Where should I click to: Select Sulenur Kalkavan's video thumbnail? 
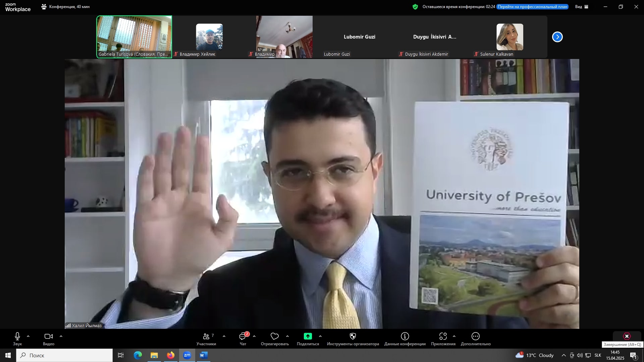pyautogui.click(x=509, y=37)
